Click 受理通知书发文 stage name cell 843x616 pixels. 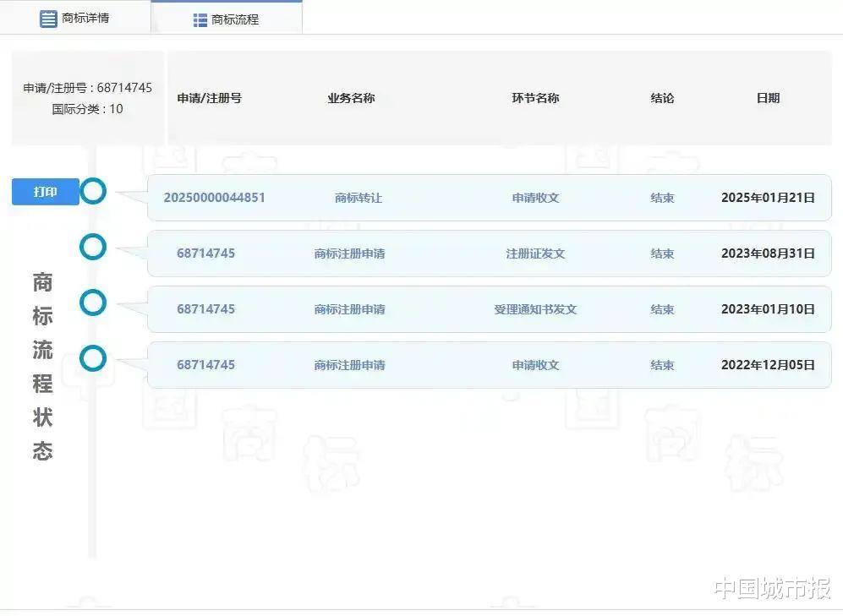(x=535, y=309)
